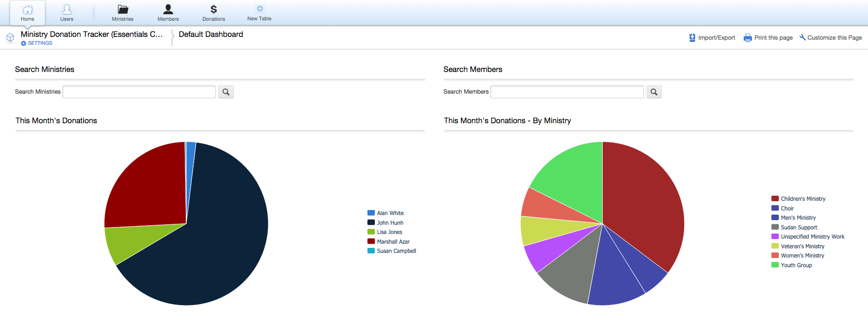Click the Men's Ministry legend label
Screen dimensions: 868x336
tap(799, 218)
